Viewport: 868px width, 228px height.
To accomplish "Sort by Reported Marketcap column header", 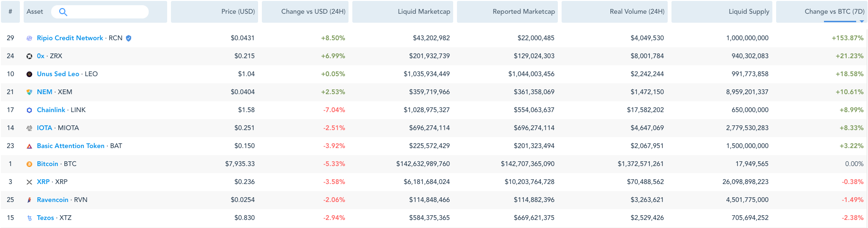I will (x=524, y=11).
